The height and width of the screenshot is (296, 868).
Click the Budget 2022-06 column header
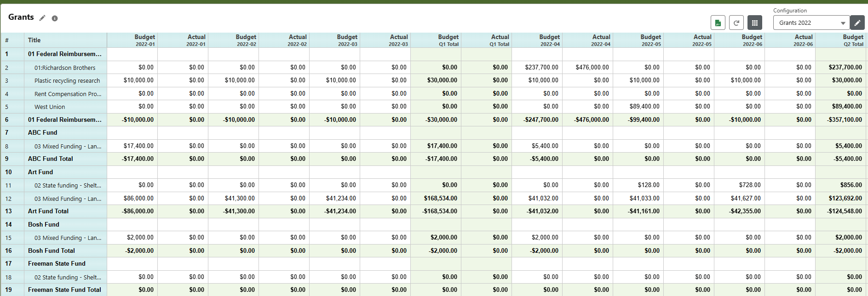pos(740,40)
